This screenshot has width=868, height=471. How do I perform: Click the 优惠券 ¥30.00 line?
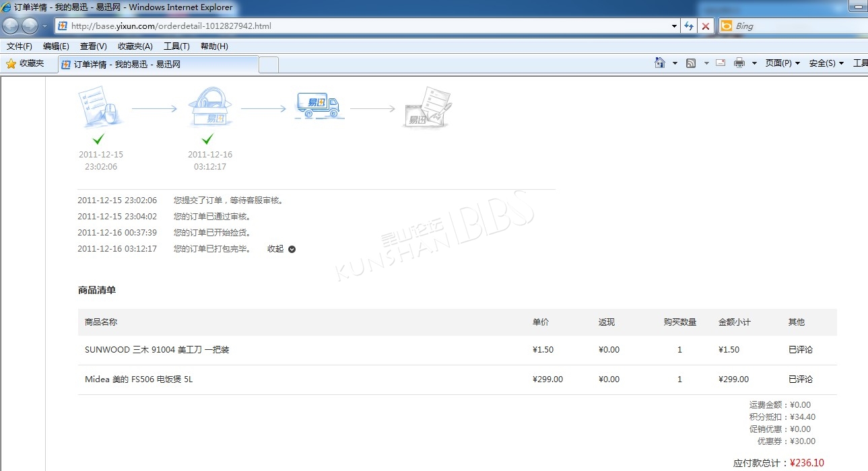(x=787, y=441)
